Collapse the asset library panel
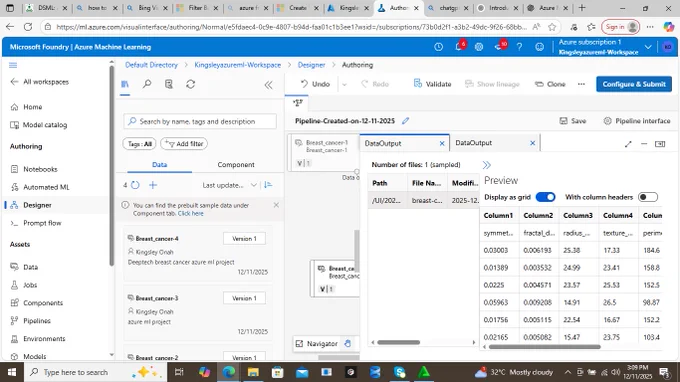 pyautogui.click(x=268, y=85)
